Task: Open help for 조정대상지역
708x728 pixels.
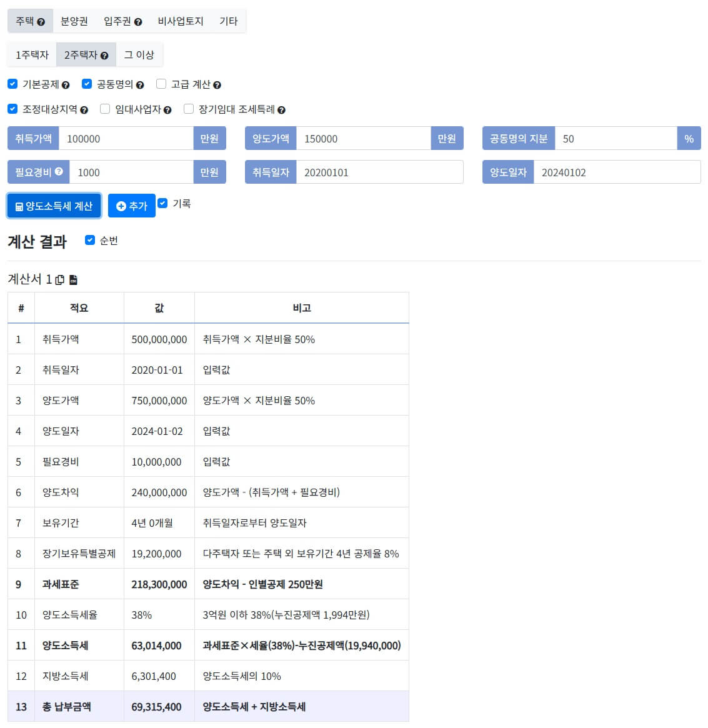Action: coord(83,109)
